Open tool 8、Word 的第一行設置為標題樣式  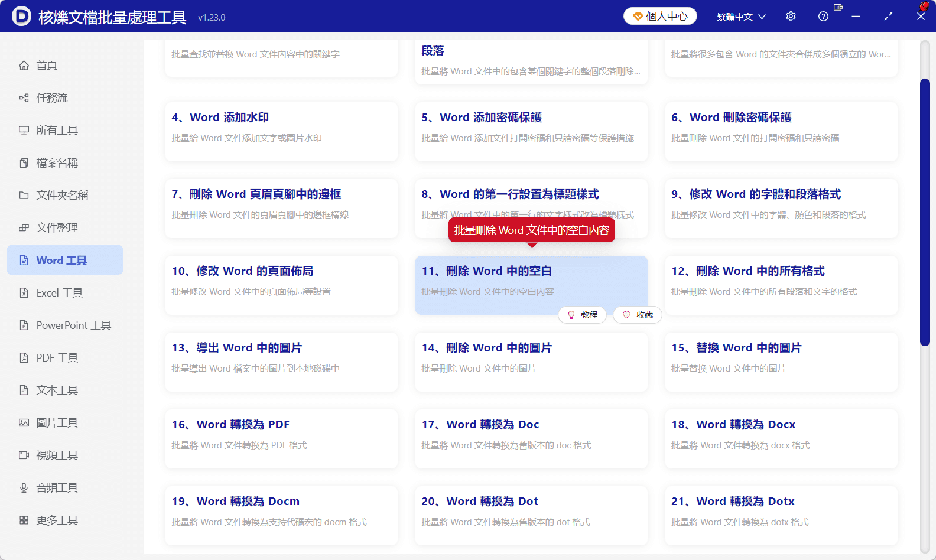(x=531, y=209)
